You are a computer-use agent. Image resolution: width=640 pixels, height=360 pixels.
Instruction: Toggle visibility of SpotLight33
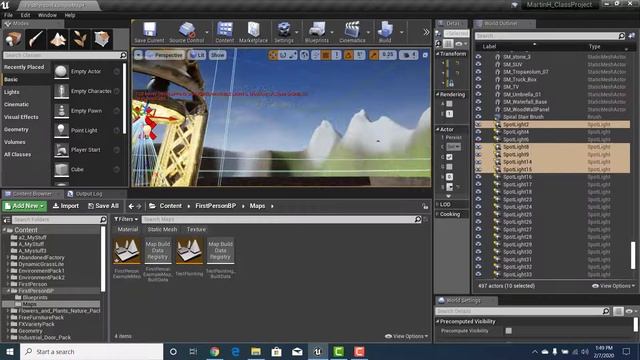click(478, 274)
